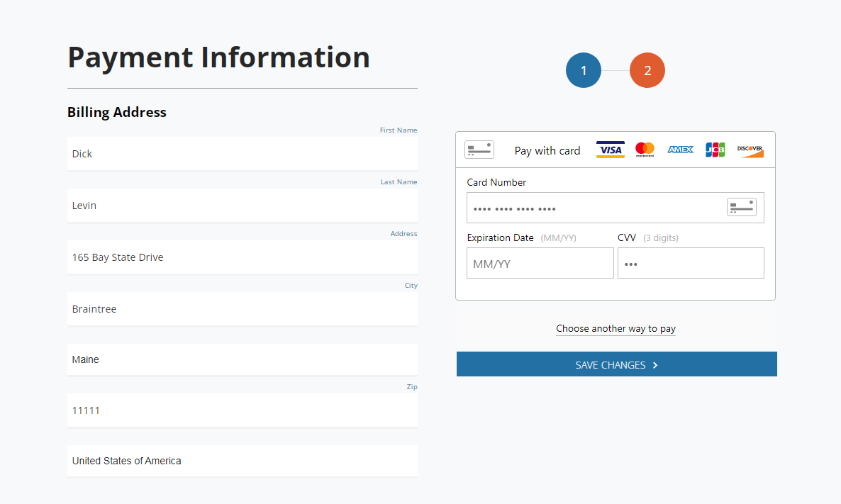Click card icon beside Pay with card
The height and width of the screenshot is (504, 841).
[479, 150]
